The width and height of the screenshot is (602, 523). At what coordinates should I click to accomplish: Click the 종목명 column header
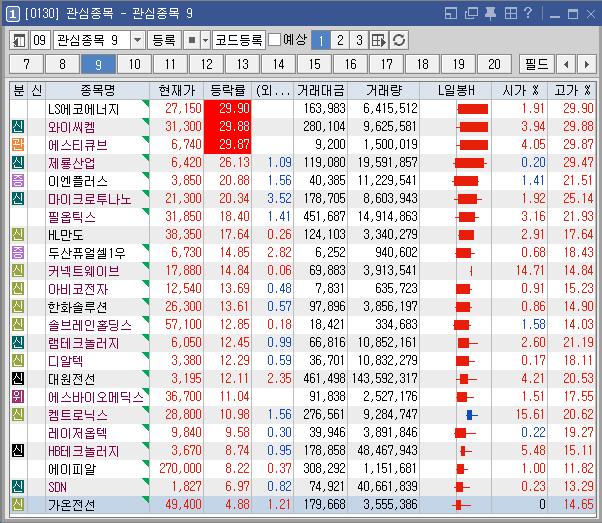[x=98, y=91]
